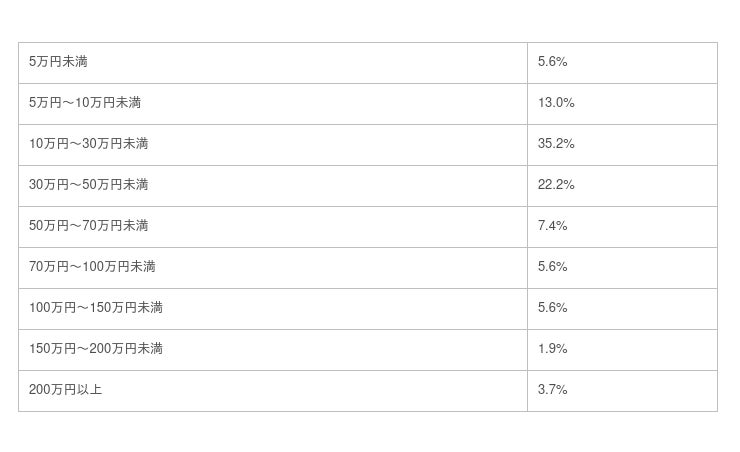Click the 10万円〜30万円未満 row label
The height and width of the screenshot is (452, 740).
click(89, 144)
